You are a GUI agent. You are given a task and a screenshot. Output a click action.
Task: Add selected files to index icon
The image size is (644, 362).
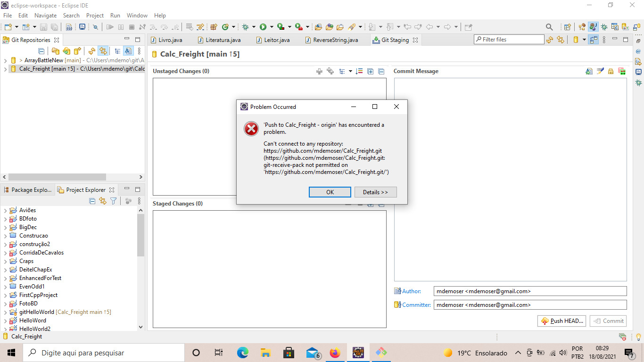click(319, 71)
